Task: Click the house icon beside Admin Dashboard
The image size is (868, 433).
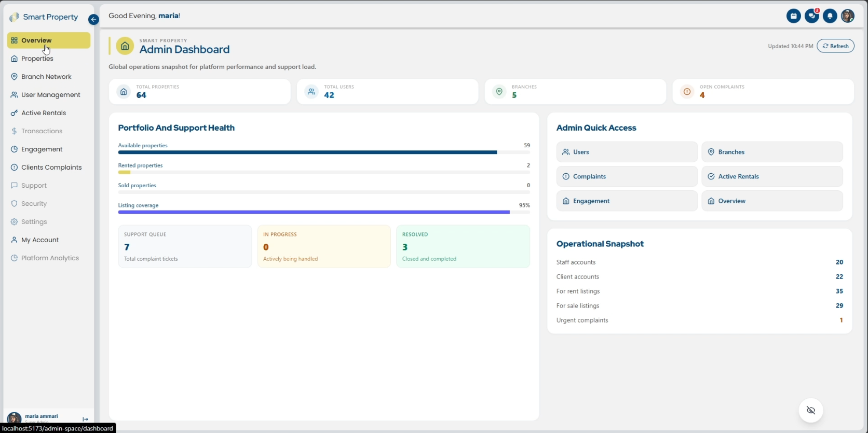Action: click(125, 46)
